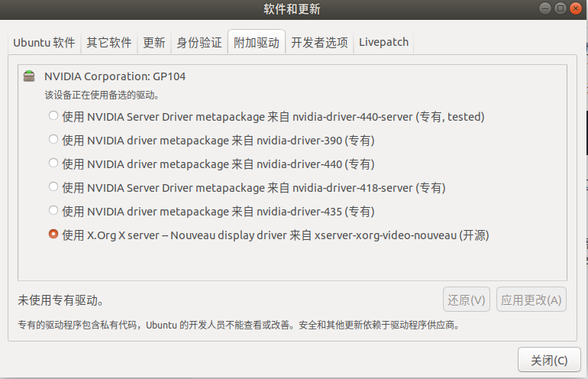Switch to the Ubuntu 软件 tab

(x=44, y=42)
